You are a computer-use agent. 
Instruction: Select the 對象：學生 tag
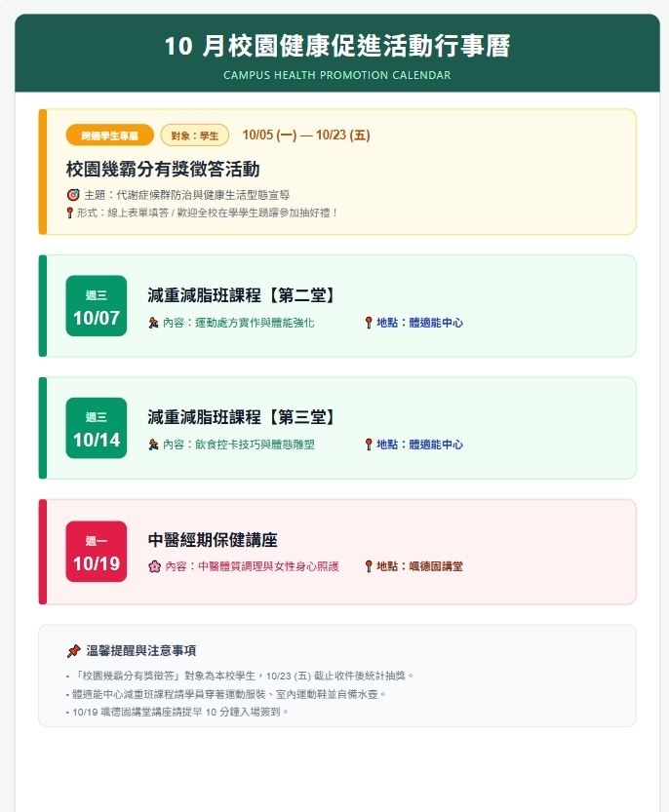(x=195, y=135)
